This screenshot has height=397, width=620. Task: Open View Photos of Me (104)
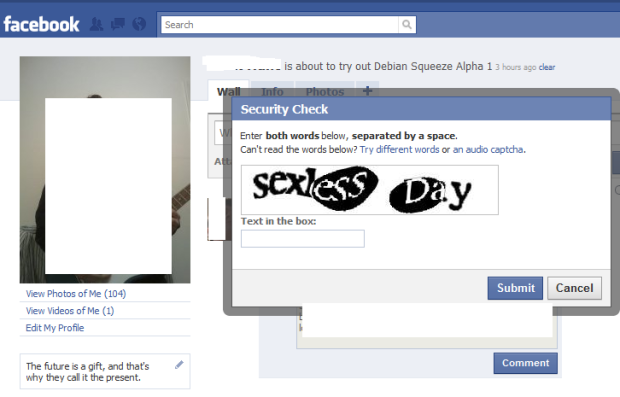coord(76,294)
